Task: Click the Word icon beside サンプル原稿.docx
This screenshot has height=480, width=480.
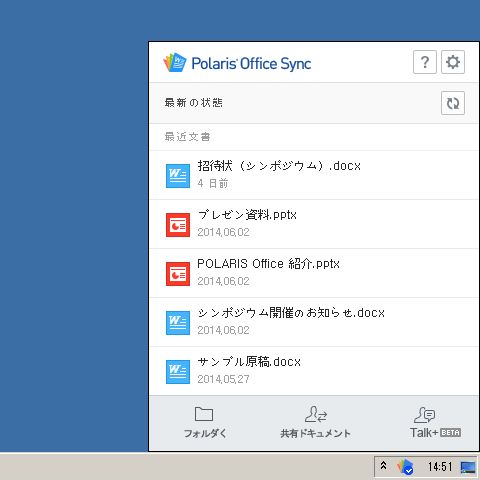Action: click(178, 372)
